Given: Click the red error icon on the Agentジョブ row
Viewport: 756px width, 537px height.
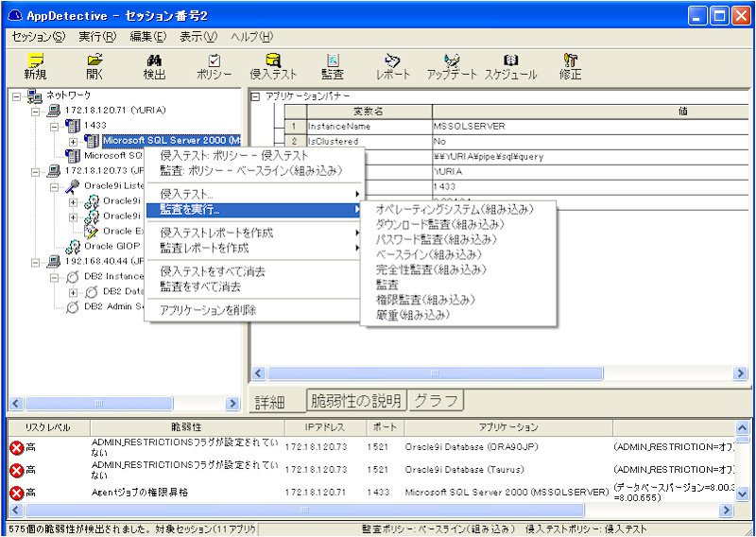Looking at the screenshot, I should (17, 493).
